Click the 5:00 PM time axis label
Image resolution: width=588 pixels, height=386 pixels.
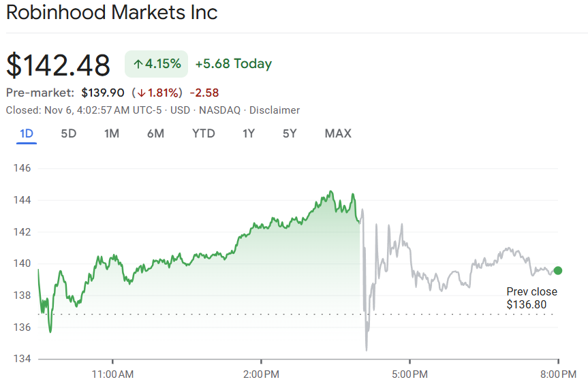(410, 374)
